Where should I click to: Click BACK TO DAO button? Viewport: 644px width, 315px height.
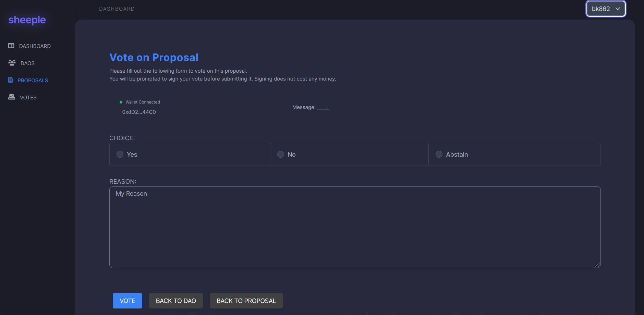[176, 301]
